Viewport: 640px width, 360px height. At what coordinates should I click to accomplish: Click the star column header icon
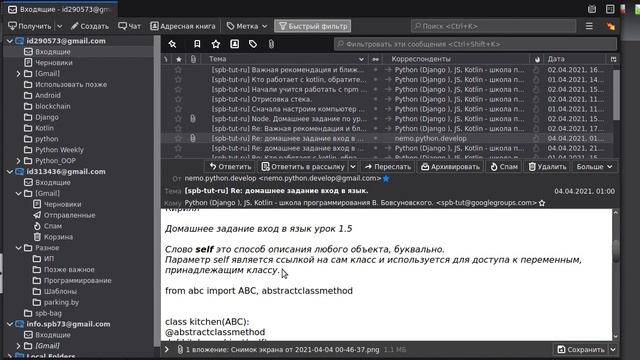(178, 59)
